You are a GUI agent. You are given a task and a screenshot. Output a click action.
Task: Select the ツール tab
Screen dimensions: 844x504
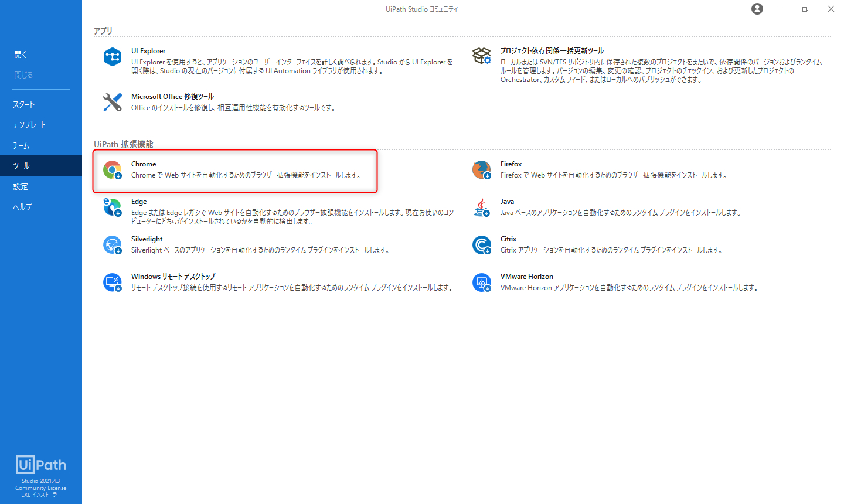point(41,166)
